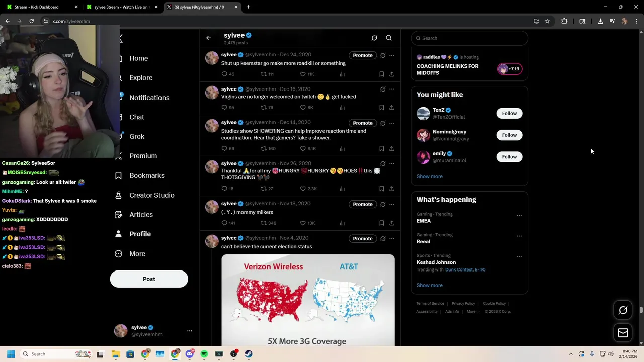Viewport: 644px width, 362px height.
Task: Share the Virgins on twitch post
Action: [392, 107]
